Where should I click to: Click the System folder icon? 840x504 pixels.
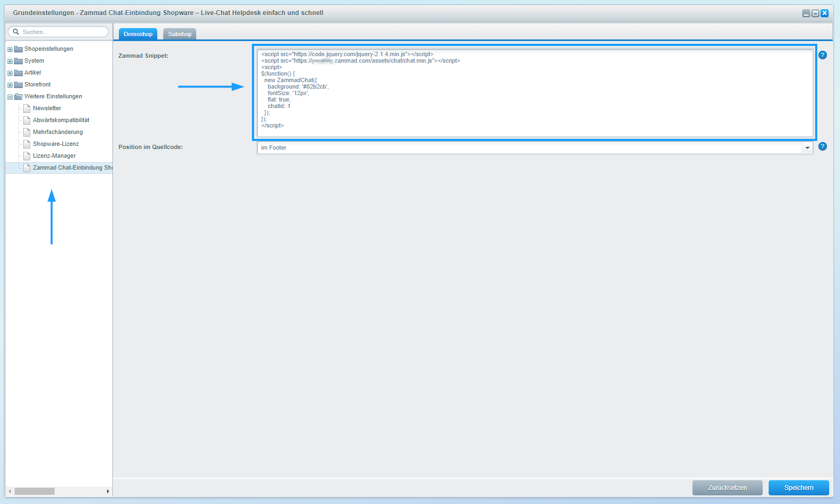pos(18,61)
